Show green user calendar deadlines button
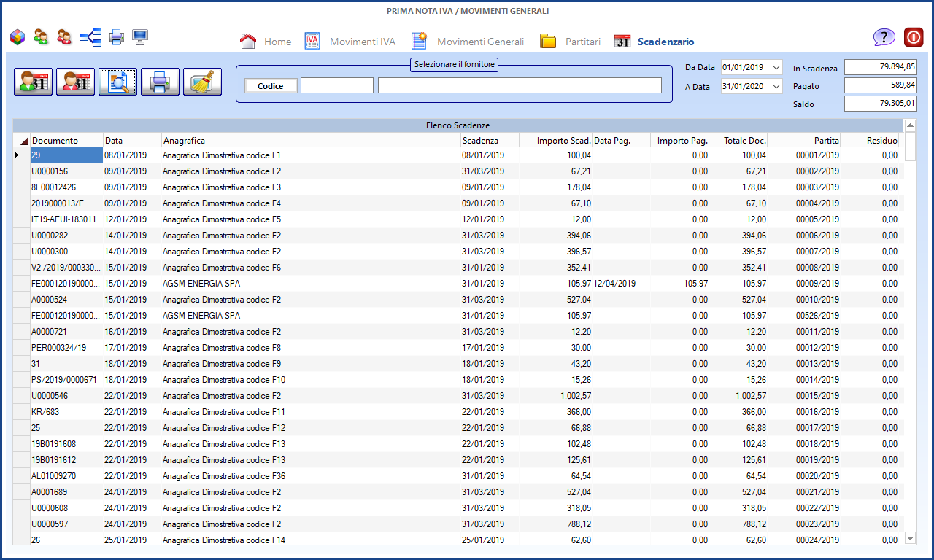Image resolution: width=934 pixels, height=560 pixels. click(x=33, y=82)
